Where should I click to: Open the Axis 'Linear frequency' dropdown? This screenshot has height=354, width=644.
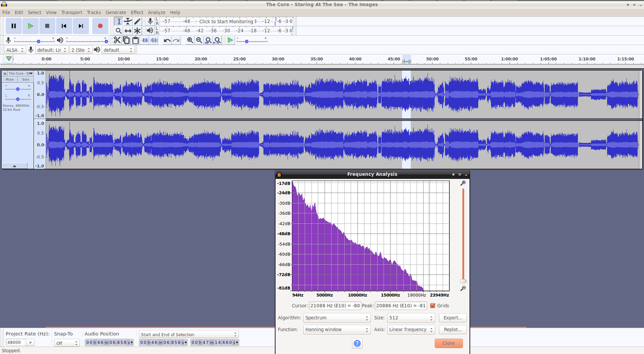click(411, 329)
